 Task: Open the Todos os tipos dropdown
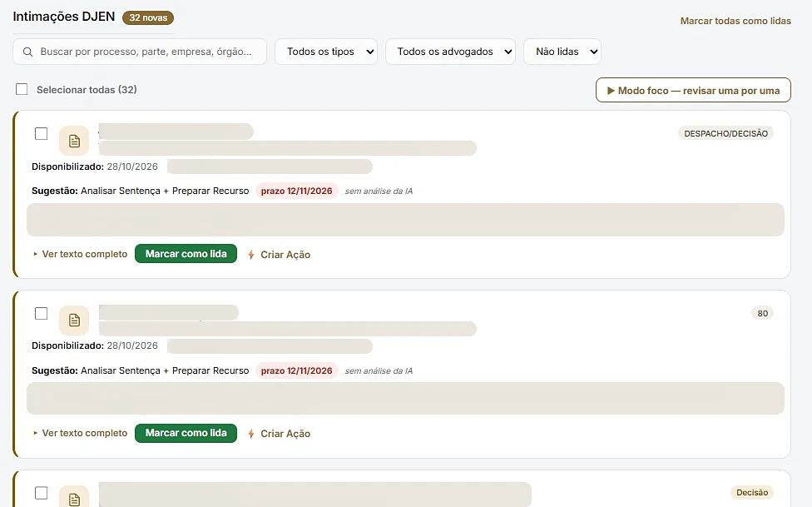326,52
